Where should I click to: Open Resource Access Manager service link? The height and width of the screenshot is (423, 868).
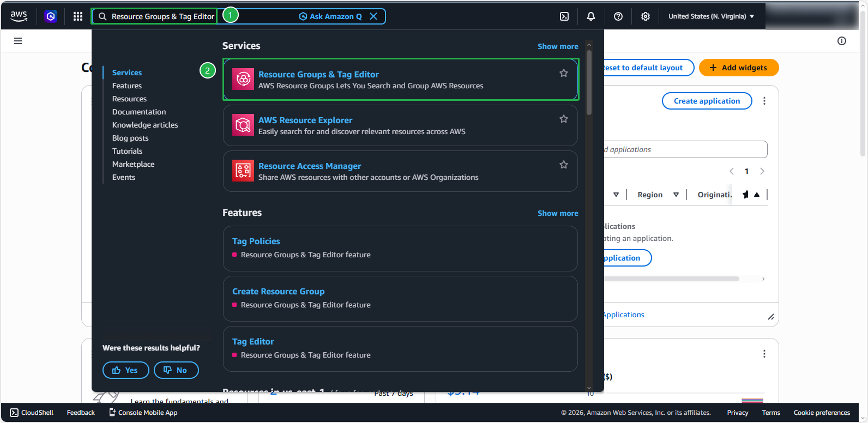click(310, 166)
